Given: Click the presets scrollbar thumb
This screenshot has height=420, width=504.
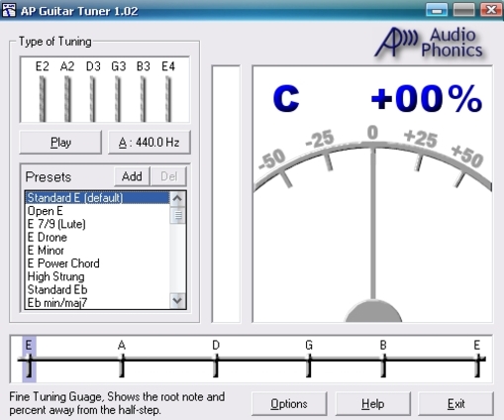Looking at the screenshot, I should pos(177,215).
